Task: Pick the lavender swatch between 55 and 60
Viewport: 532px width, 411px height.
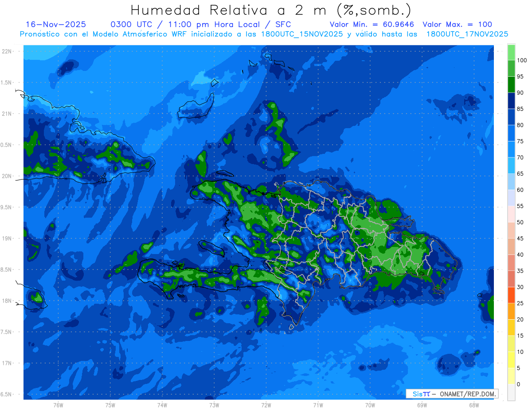Action: [511, 198]
